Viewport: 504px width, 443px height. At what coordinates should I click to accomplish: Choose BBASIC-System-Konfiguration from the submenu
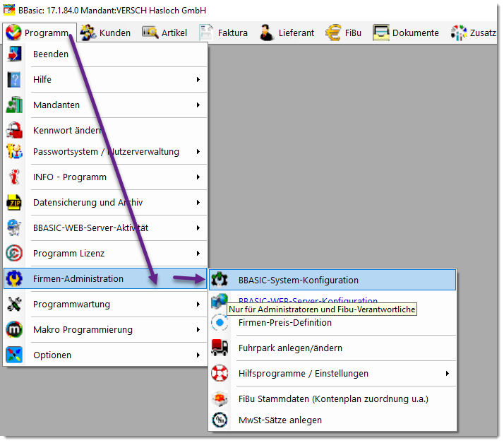point(332,280)
